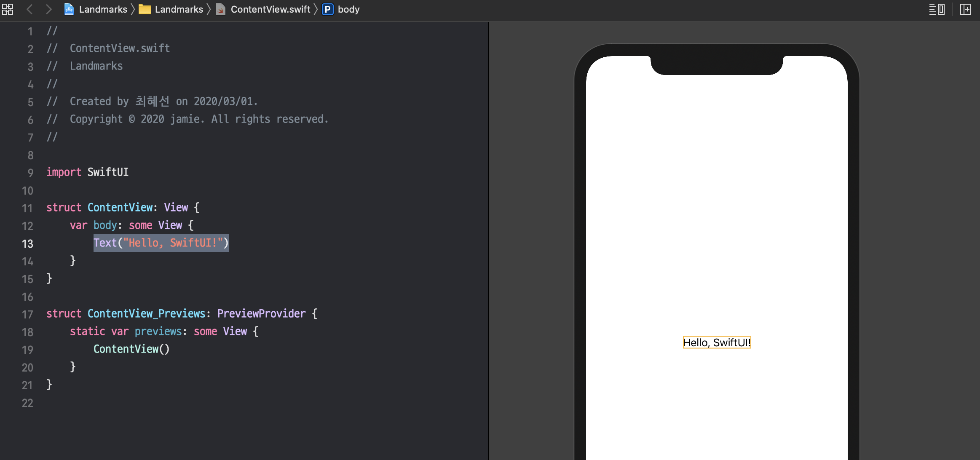Click the Landmarks project file icon

(x=69, y=9)
